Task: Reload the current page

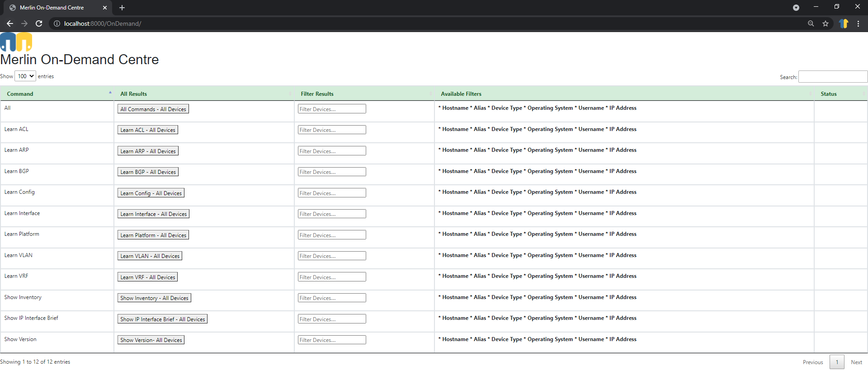Action: [x=39, y=23]
